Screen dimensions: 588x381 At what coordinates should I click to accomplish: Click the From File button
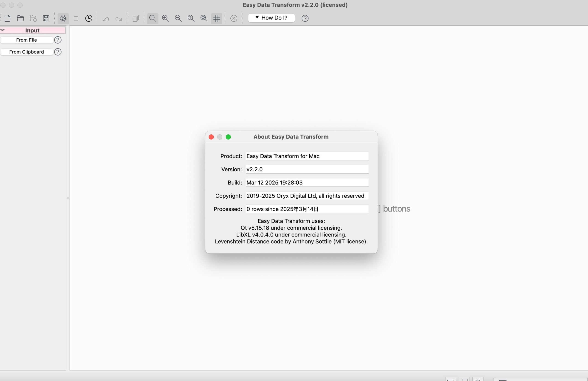point(26,40)
